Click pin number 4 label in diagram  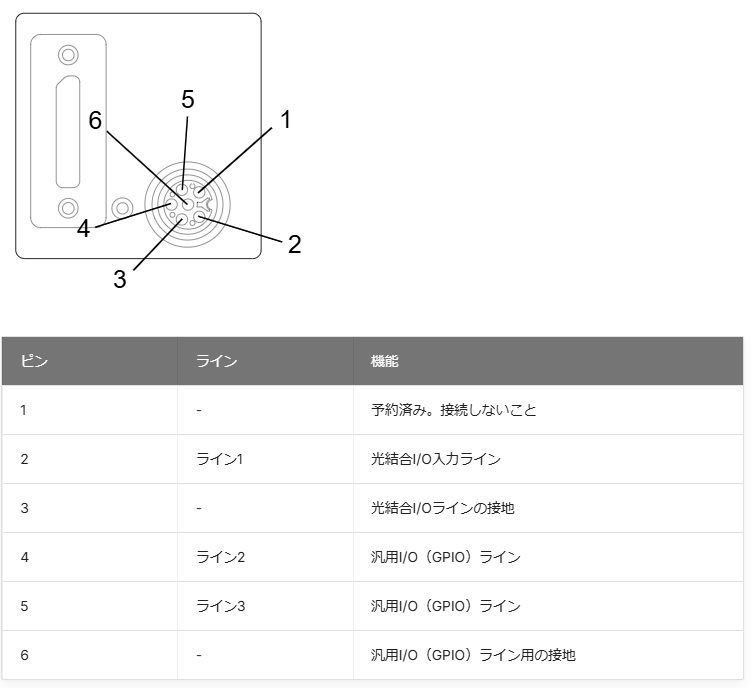pos(83,229)
